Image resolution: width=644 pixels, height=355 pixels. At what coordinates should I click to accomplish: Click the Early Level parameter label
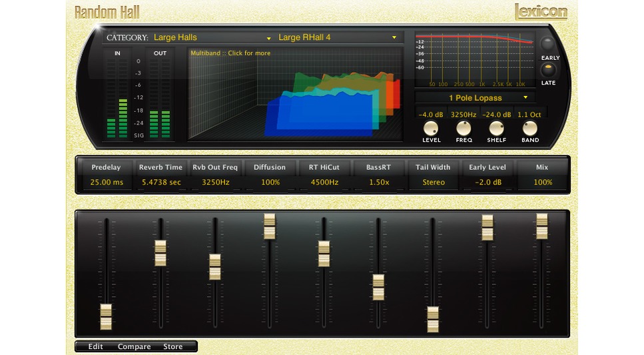(487, 167)
